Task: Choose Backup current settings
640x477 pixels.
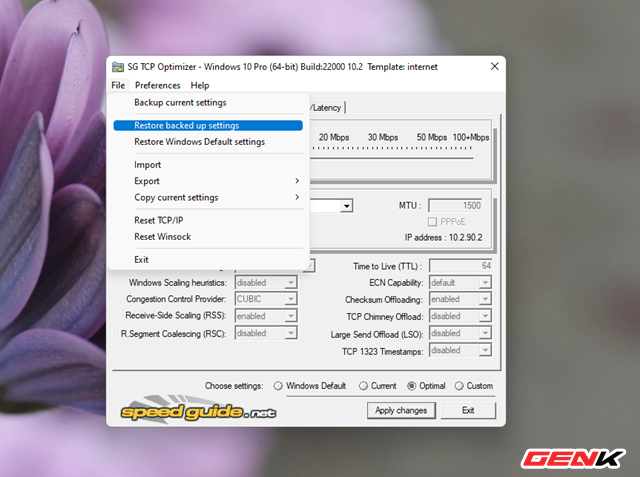Action: click(x=208, y=103)
